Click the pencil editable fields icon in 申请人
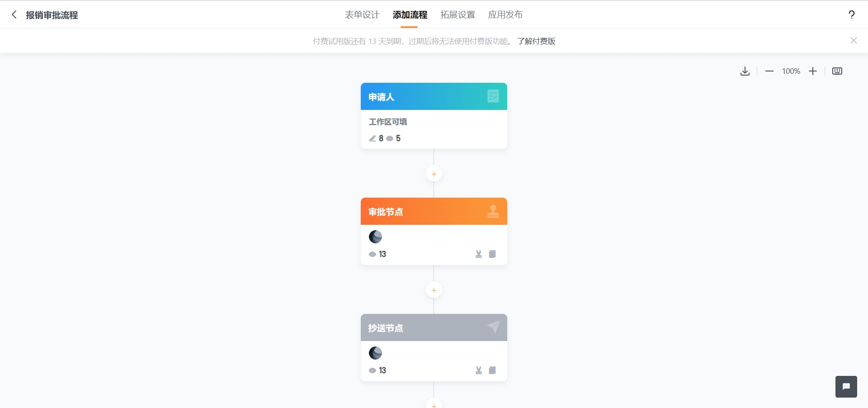Viewport: 868px width, 408px height. 373,138
